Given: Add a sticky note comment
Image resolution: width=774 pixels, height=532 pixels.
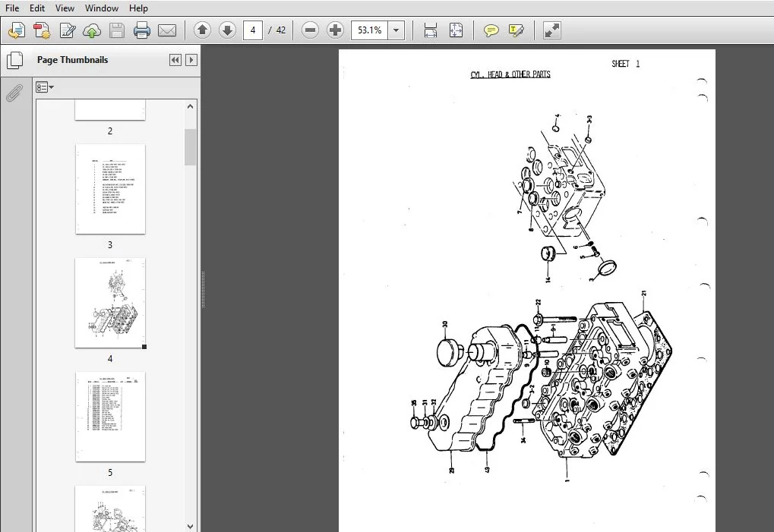Looking at the screenshot, I should coord(491,30).
